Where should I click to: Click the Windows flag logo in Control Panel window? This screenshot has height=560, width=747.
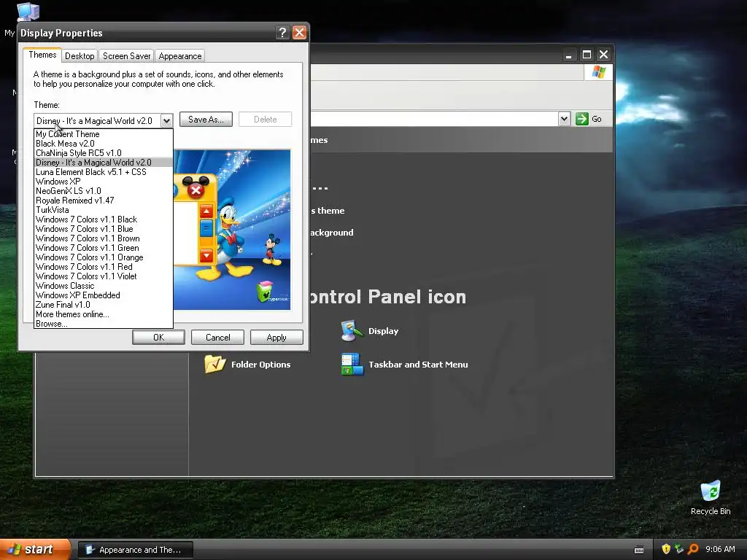(598, 72)
